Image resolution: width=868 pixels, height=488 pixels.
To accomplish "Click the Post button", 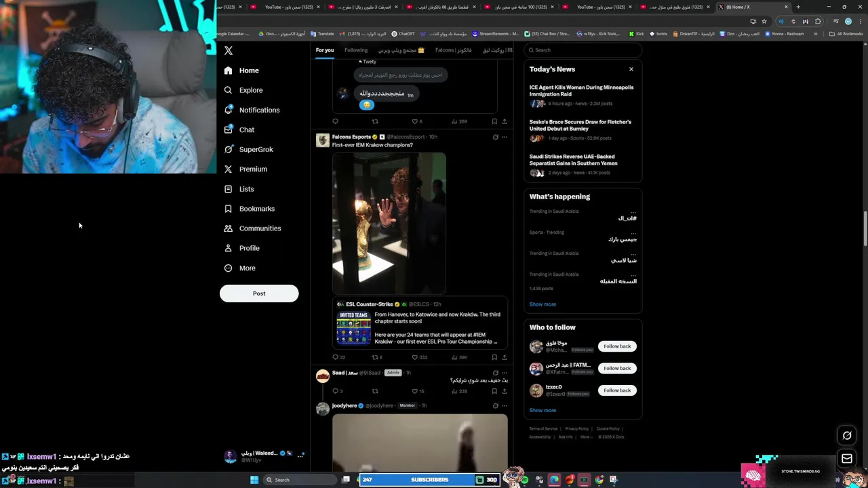I will coord(259,293).
